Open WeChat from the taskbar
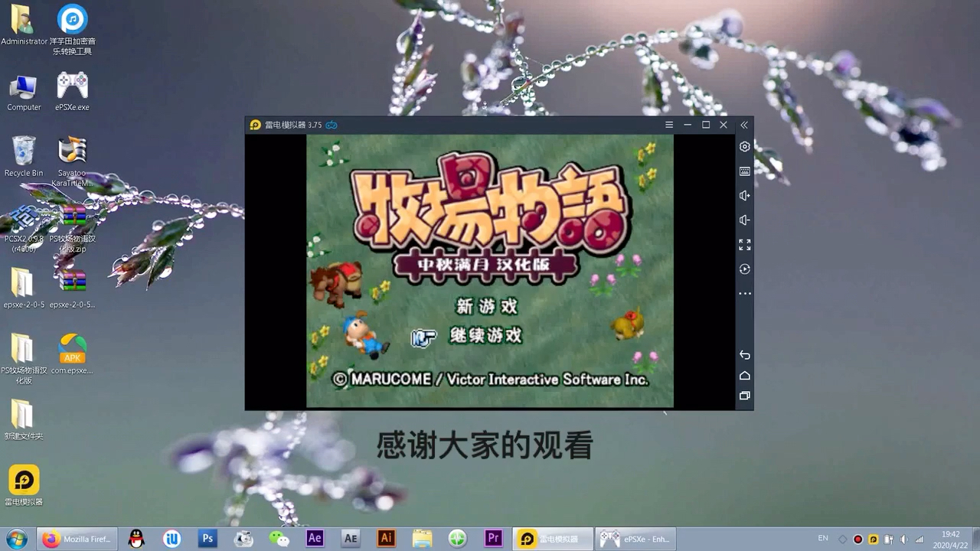This screenshot has height=551, width=980. pos(279,539)
